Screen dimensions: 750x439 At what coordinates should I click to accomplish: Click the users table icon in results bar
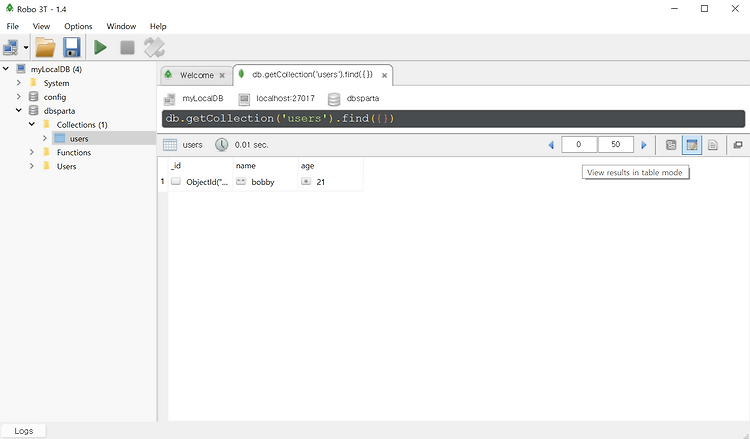pos(170,145)
